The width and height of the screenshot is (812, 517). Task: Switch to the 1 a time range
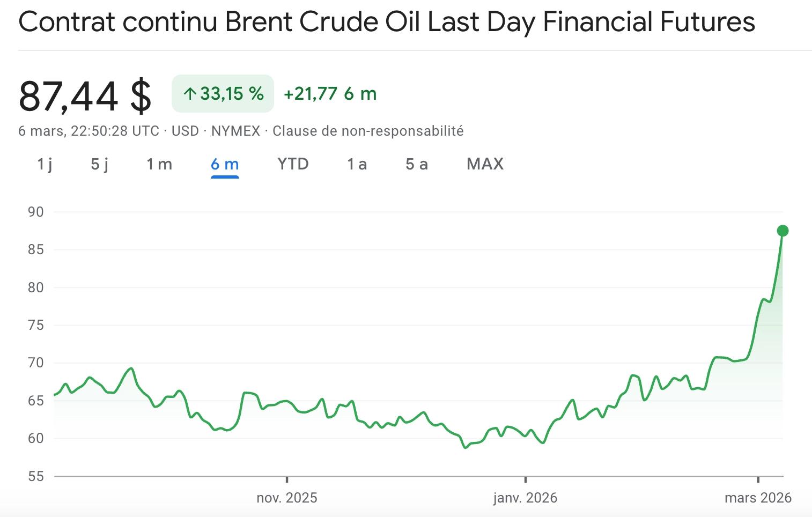(x=357, y=164)
